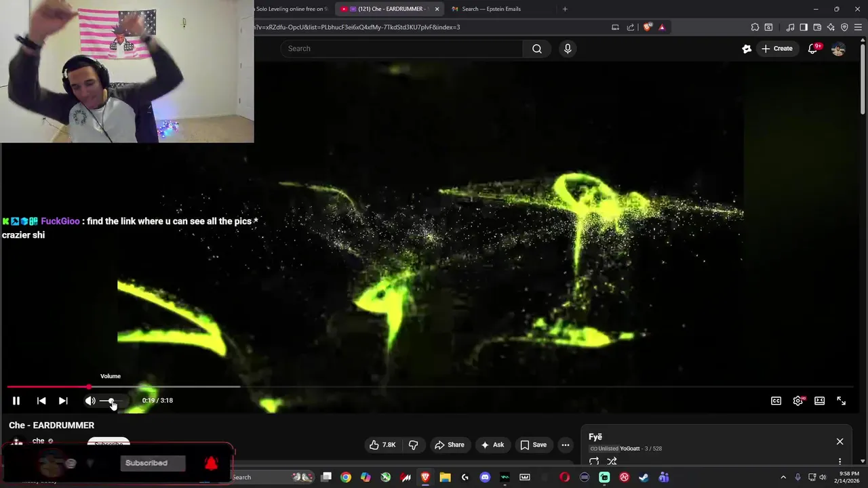Viewport: 868px width, 488px height.
Task: Click the red notification bell overlay
Action: tap(211, 463)
